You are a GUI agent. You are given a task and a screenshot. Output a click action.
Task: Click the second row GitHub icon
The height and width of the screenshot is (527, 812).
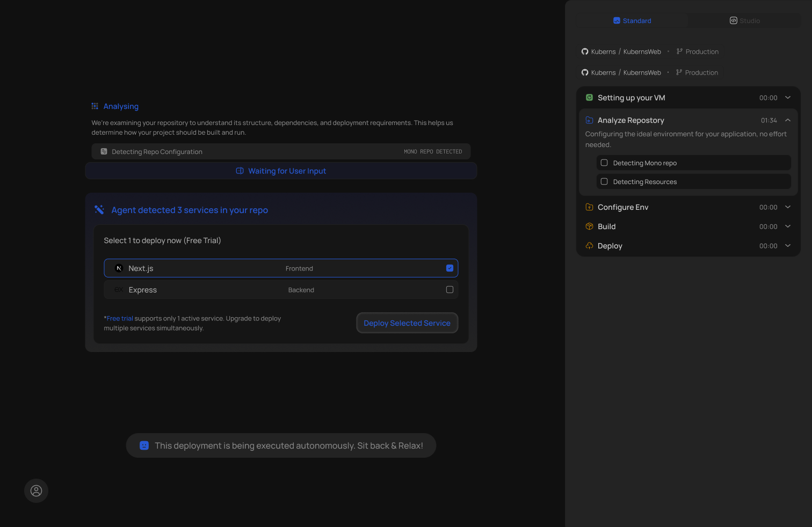click(585, 72)
